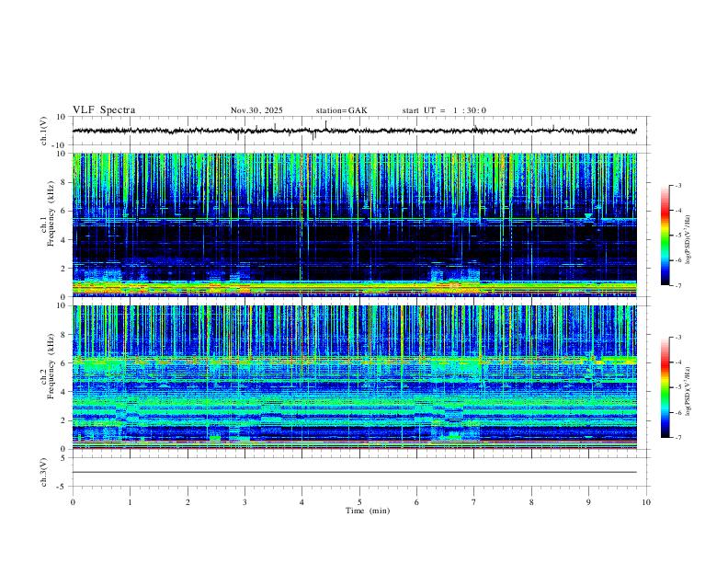The image size is (728, 563).
Task: Click the "-3" label on ch.1 color bar
Action: tap(678, 185)
